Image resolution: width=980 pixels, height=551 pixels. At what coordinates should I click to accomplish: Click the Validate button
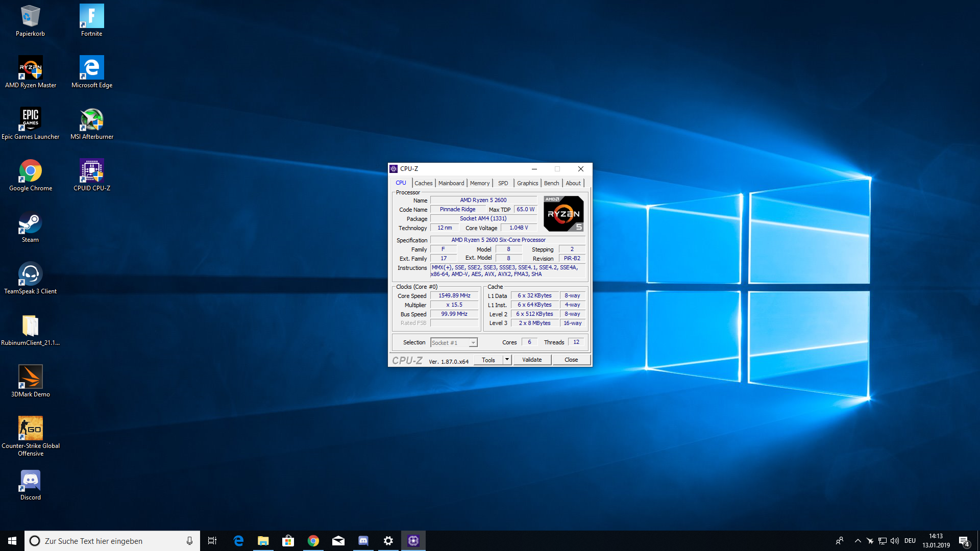pyautogui.click(x=532, y=360)
